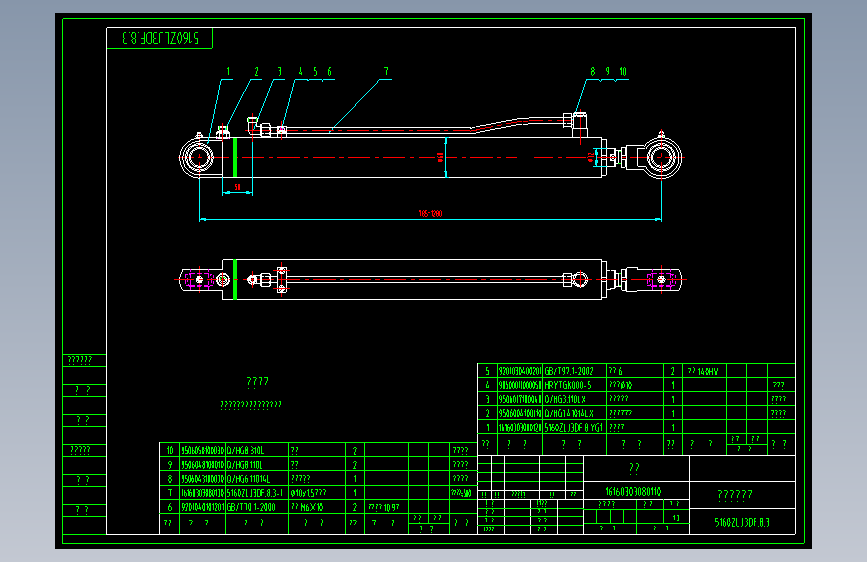The height and width of the screenshot is (562, 867).
Task: Click callout number 10 leader label
Action: 623,71
